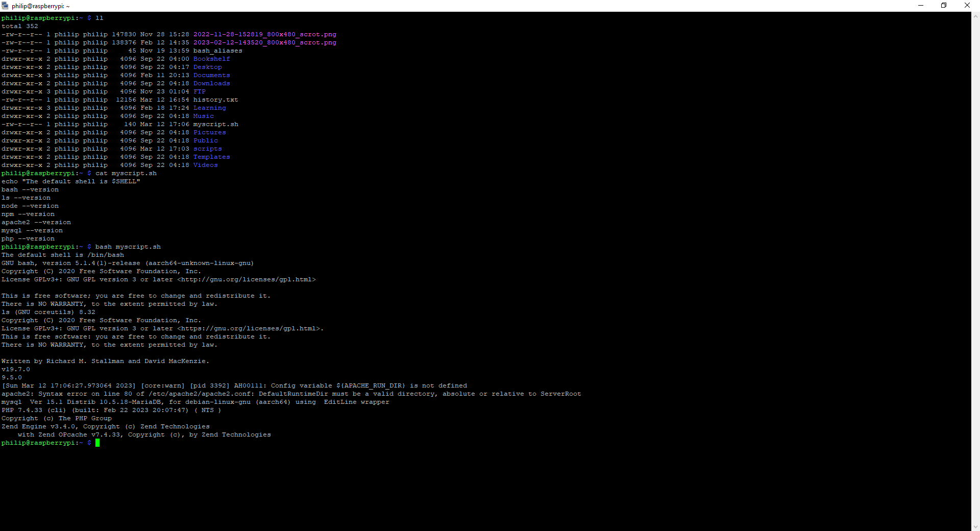Click the Documents directory name
This screenshot has width=980, height=531.
(x=211, y=75)
